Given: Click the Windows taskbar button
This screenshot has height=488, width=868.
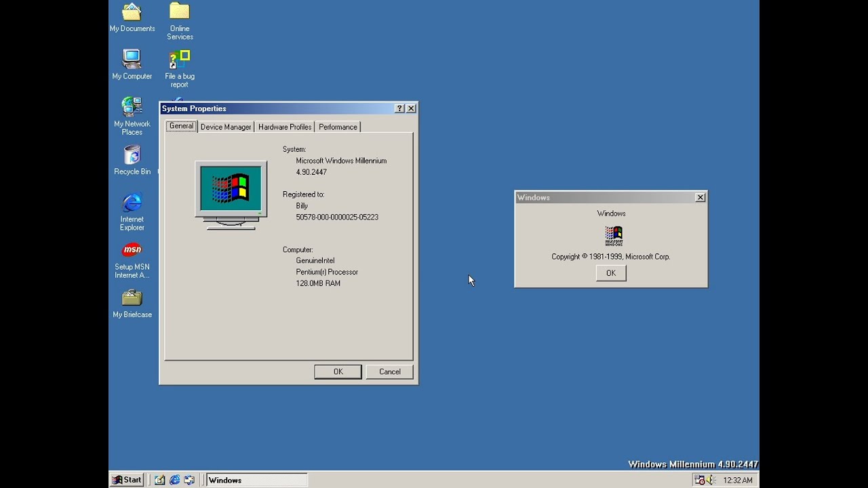Looking at the screenshot, I should [x=256, y=480].
